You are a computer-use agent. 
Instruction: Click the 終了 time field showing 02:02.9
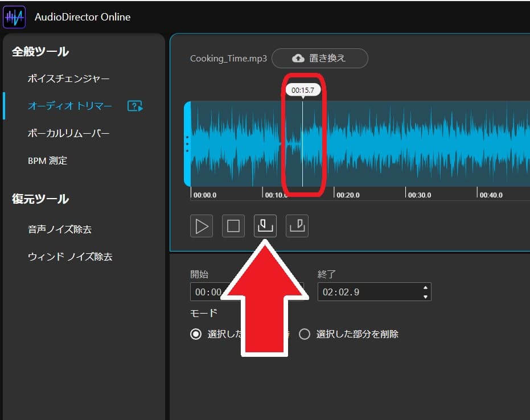tap(374, 292)
